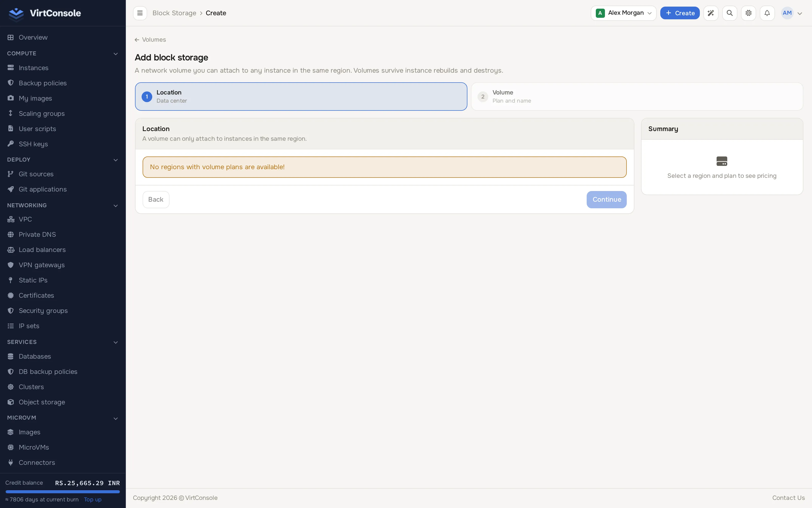
Task: Click the Clusters wheel icon
Action: point(11,387)
